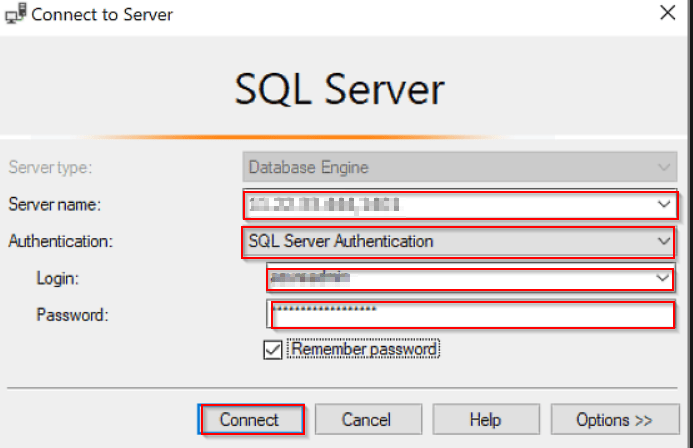Click the SQL Server heading text
The height and width of the screenshot is (448, 693).
(339, 89)
